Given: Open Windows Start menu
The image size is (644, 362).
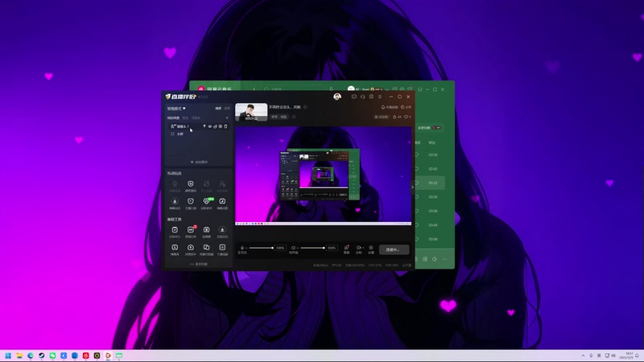Looking at the screenshot, I should click(8, 356).
